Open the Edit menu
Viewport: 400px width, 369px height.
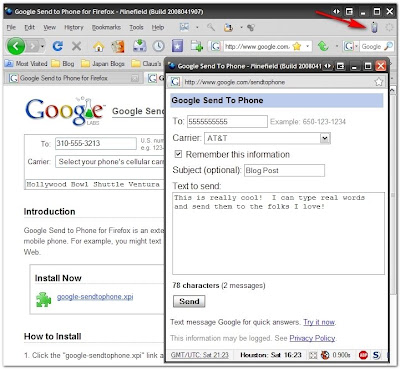pyautogui.click(x=30, y=27)
